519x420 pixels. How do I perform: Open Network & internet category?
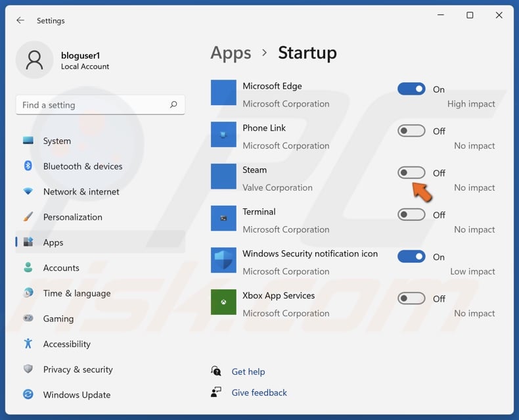pos(101,191)
